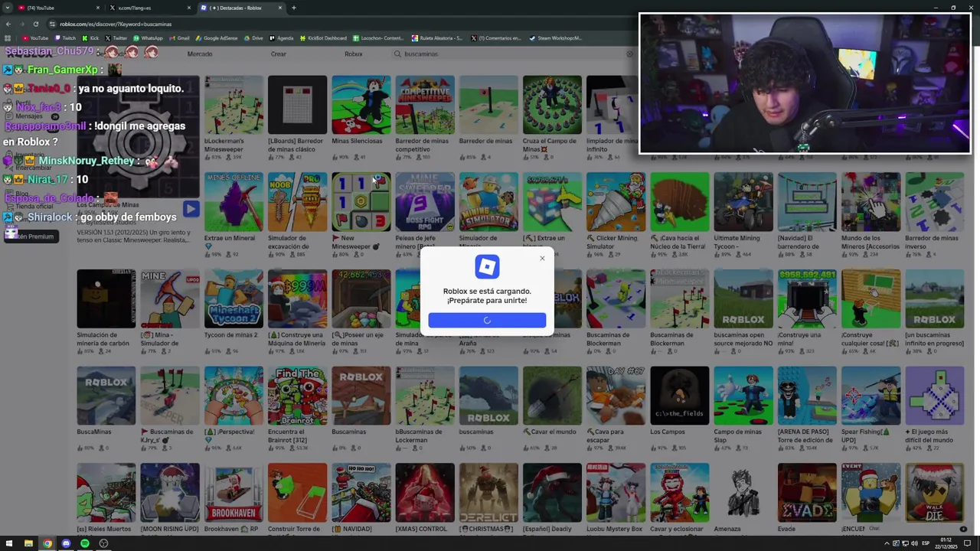Click the Roblox search field with buscaminas
980x551 pixels.
pos(513,54)
